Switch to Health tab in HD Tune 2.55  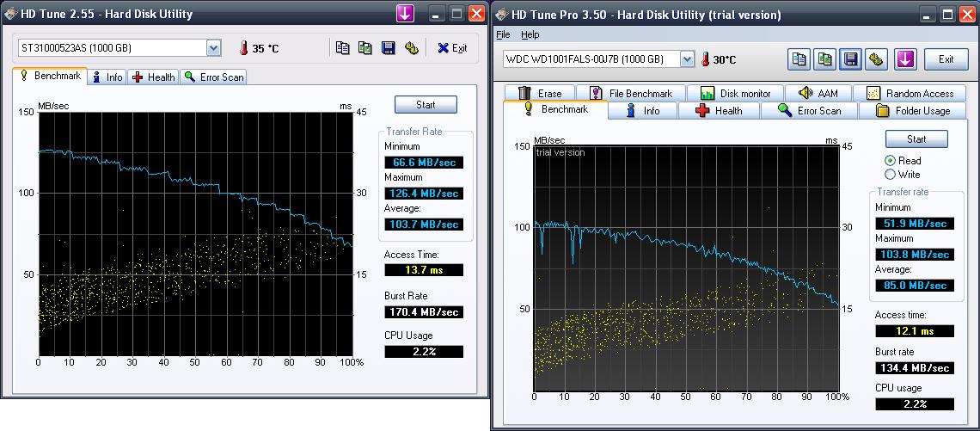[153, 77]
